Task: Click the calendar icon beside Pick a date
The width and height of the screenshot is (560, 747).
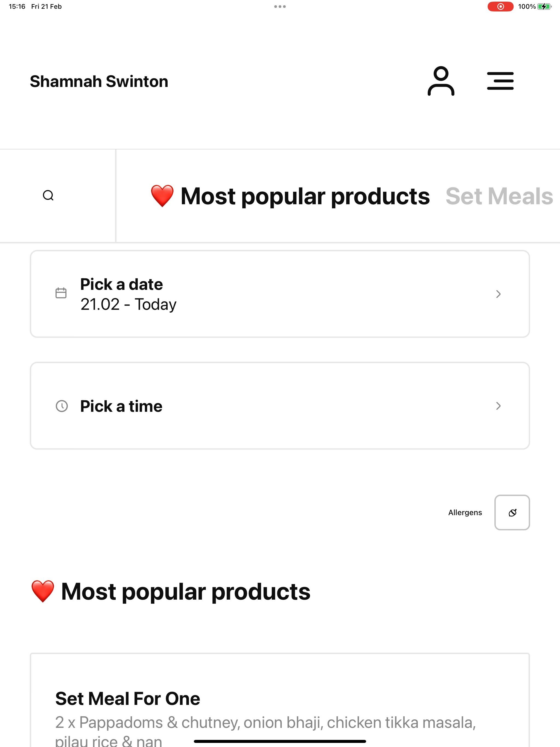Action: pyautogui.click(x=61, y=293)
